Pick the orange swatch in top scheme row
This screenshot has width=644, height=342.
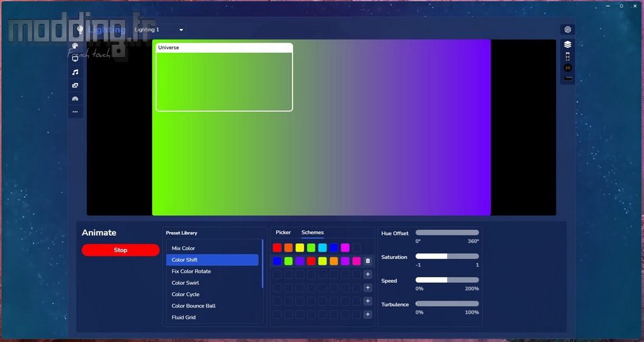click(x=288, y=248)
